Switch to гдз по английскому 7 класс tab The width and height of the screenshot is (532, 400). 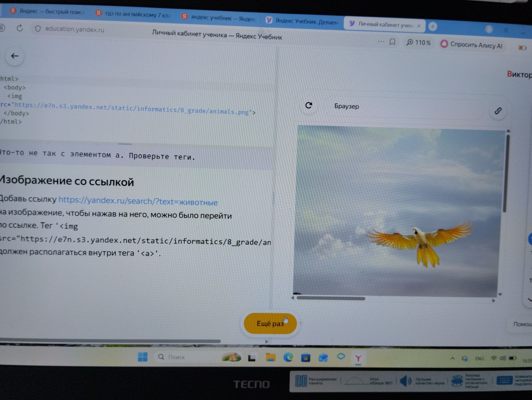tap(134, 14)
